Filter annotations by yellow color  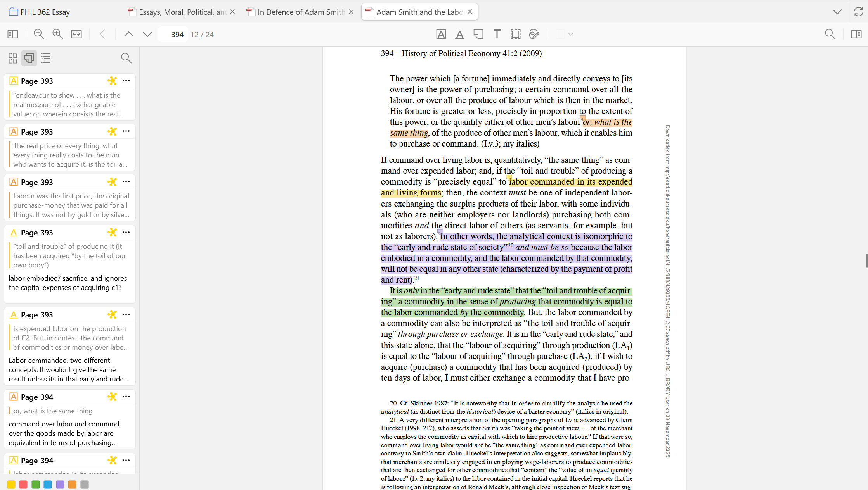tap(11, 484)
